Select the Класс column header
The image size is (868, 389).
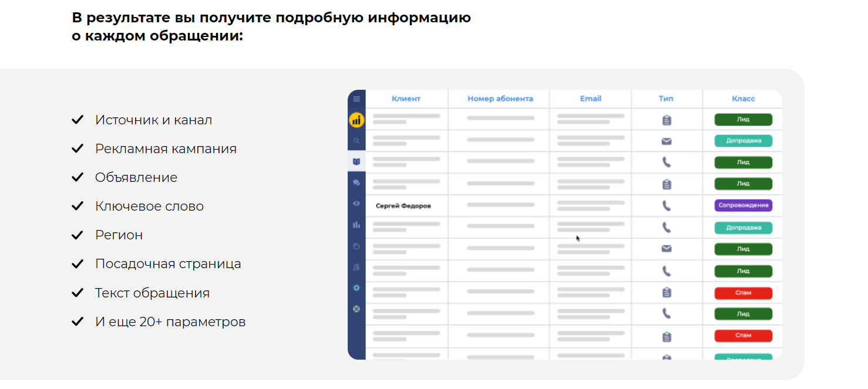743,99
